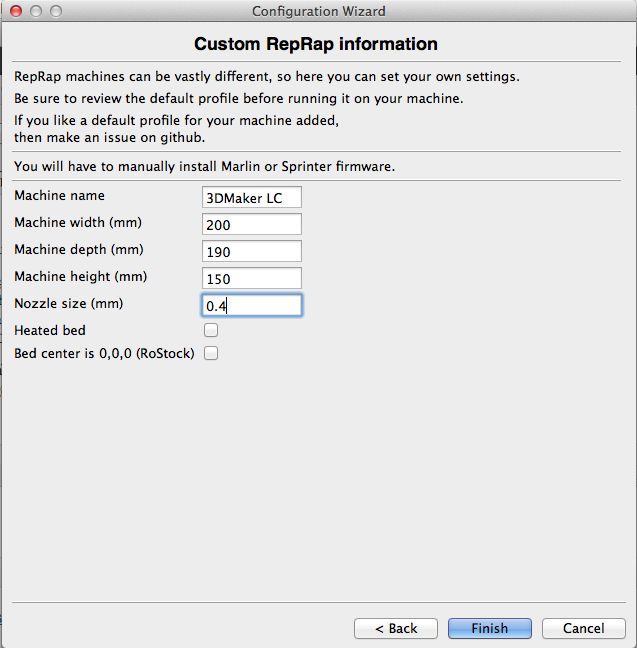The width and height of the screenshot is (637, 648).
Task: Click the Machine name label
Action: click(x=60, y=195)
